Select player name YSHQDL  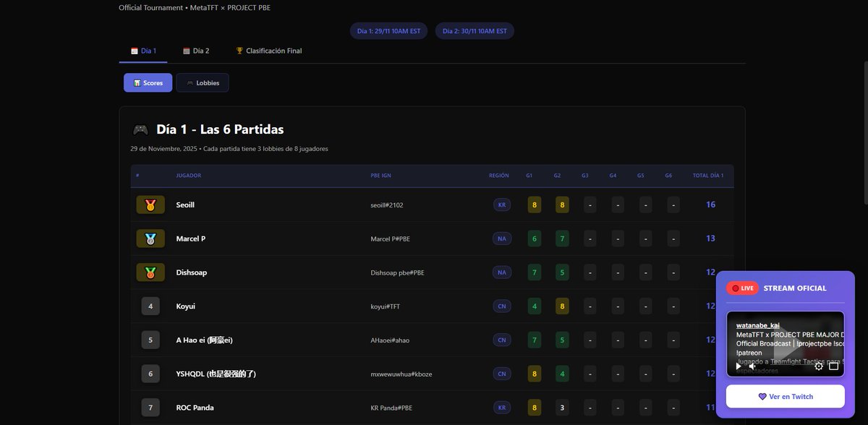click(216, 374)
